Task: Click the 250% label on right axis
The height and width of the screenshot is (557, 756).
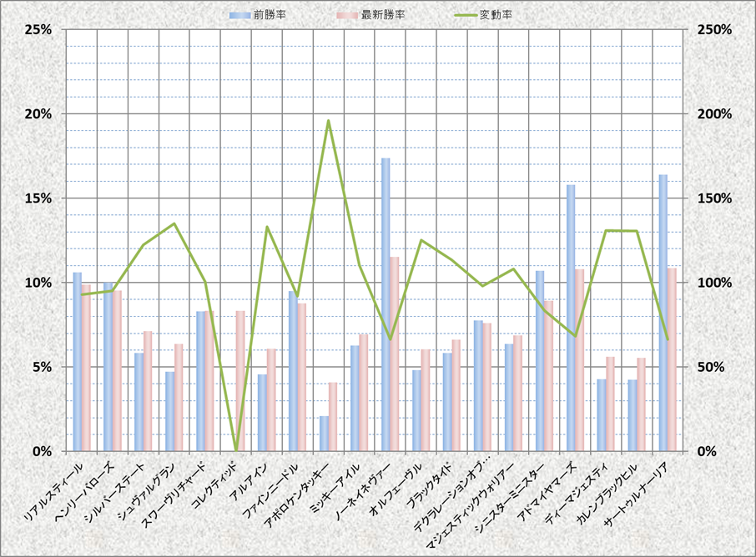Action: (715, 29)
